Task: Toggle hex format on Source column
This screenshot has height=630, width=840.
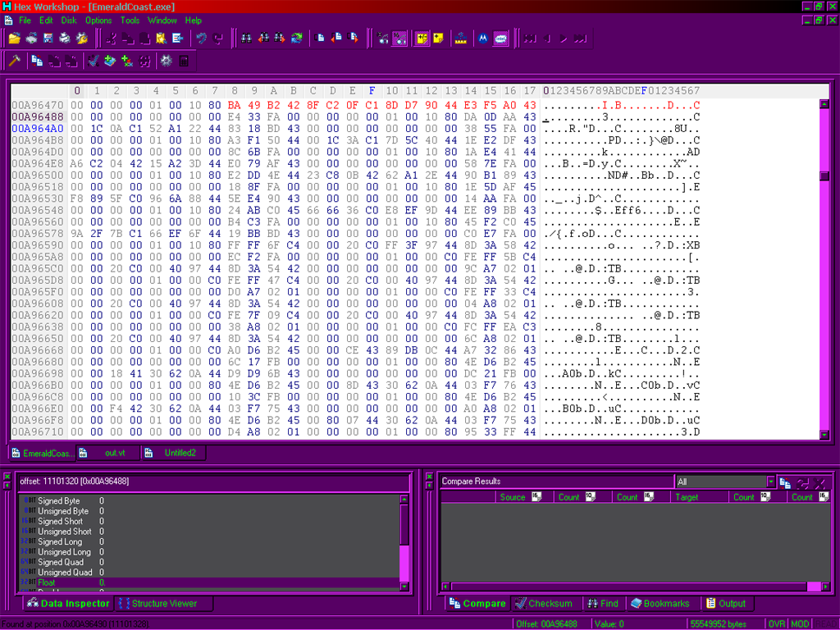Action: 536,496
